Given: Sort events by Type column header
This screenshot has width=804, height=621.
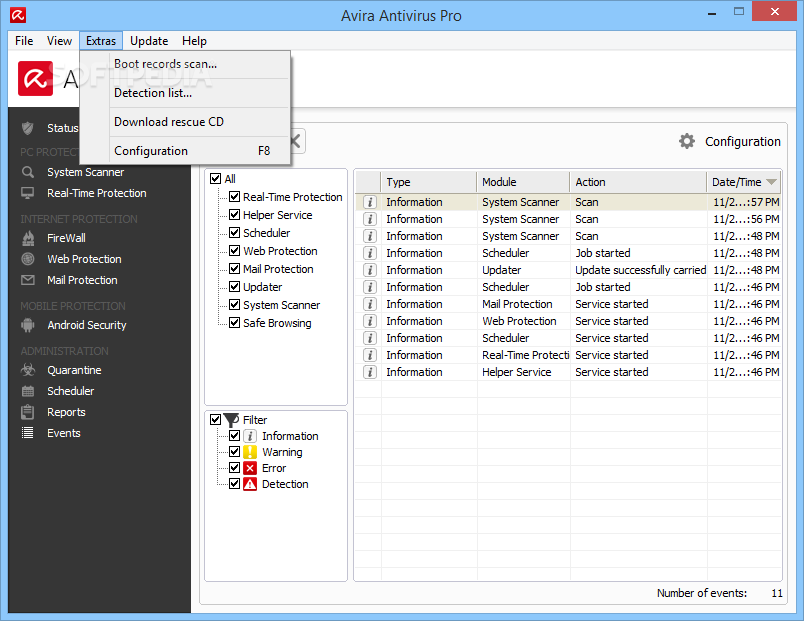Looking at the screenshot, I should point(429,182).
